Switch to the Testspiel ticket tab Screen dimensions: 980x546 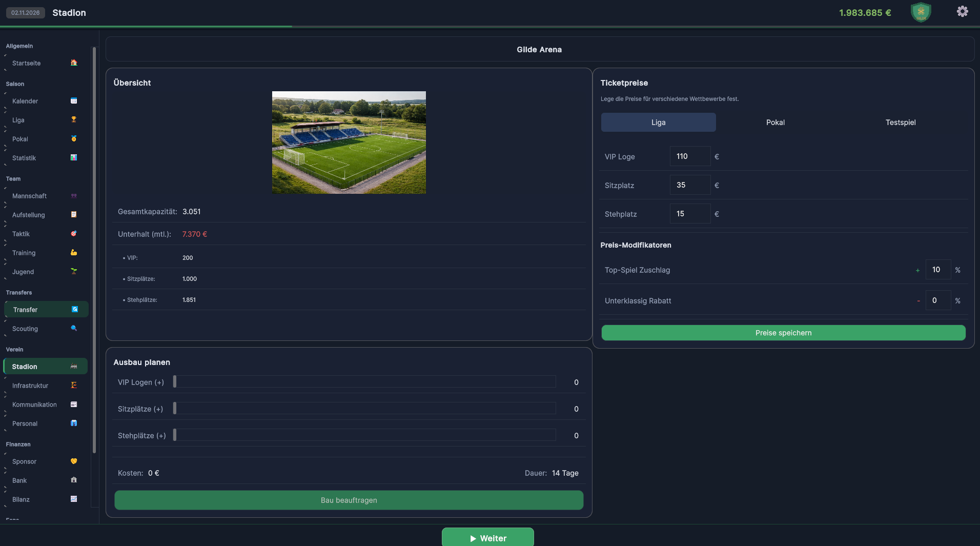click(900, 123)
